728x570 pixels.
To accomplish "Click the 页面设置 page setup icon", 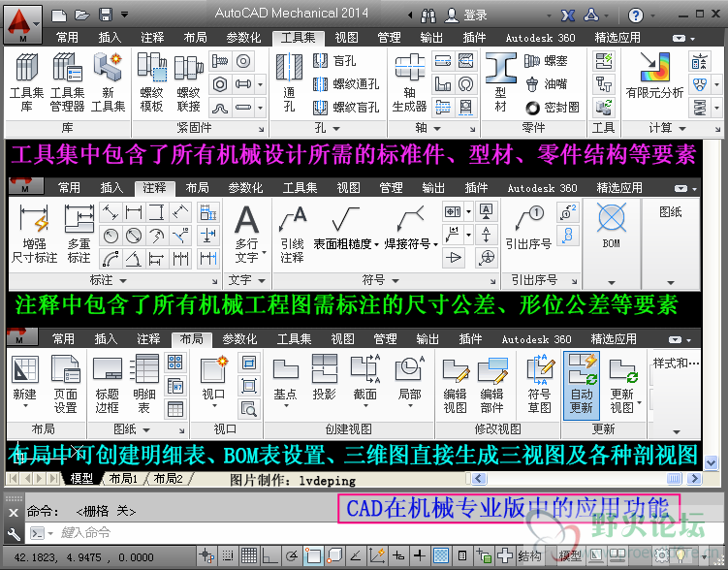I will [66, 384].
